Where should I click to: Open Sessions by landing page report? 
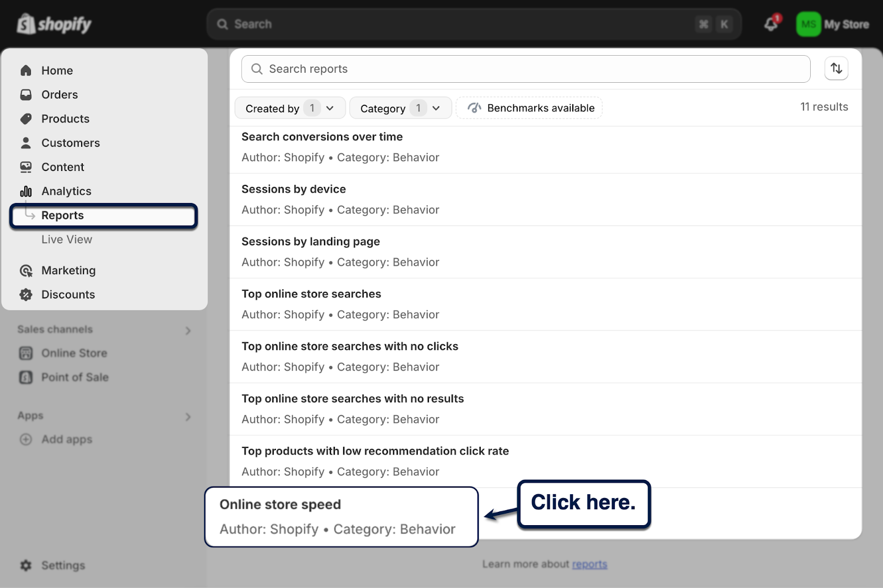pos(546,252)
